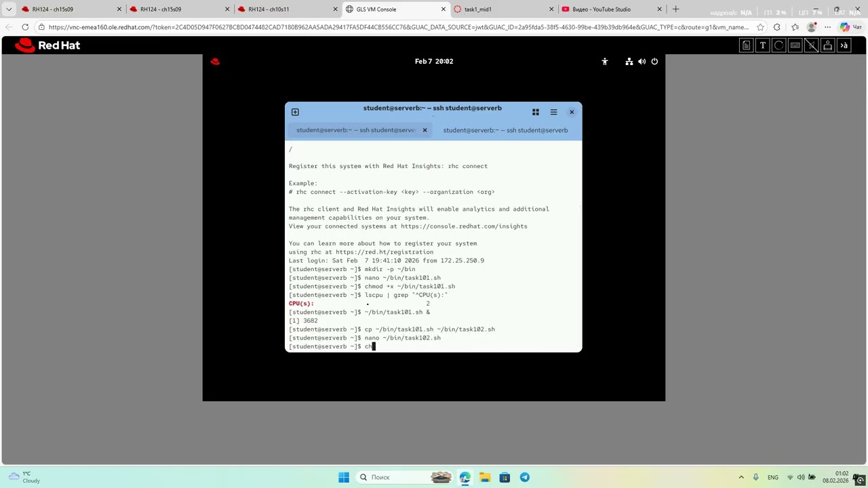868x488 pixels.
Task: Switch to the second ssh student@serverb terminal tab
Action: pyautogui.click(x=505, y=130)
